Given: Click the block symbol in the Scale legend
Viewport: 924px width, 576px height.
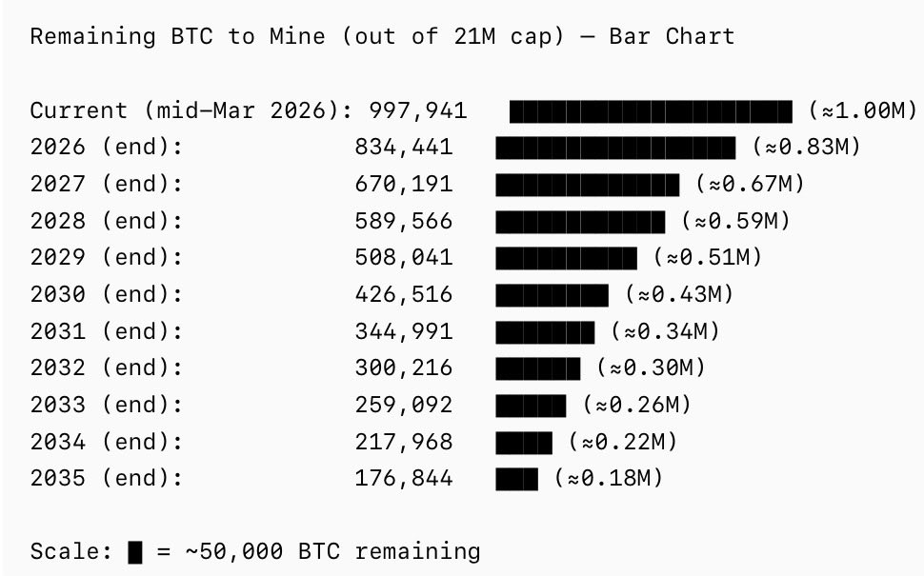Looking at the screenshot, I should pyautogui.click(x=135, y=551).
